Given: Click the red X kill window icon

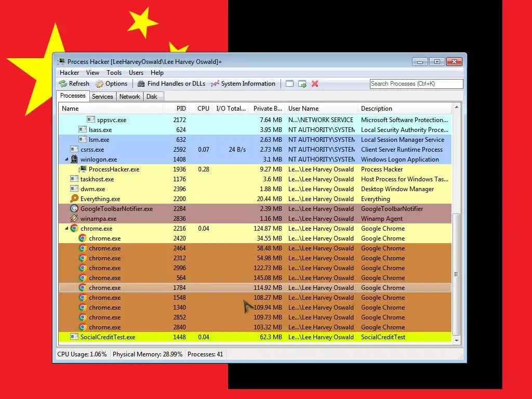Looking at the screenshot, I should point(315,84).
